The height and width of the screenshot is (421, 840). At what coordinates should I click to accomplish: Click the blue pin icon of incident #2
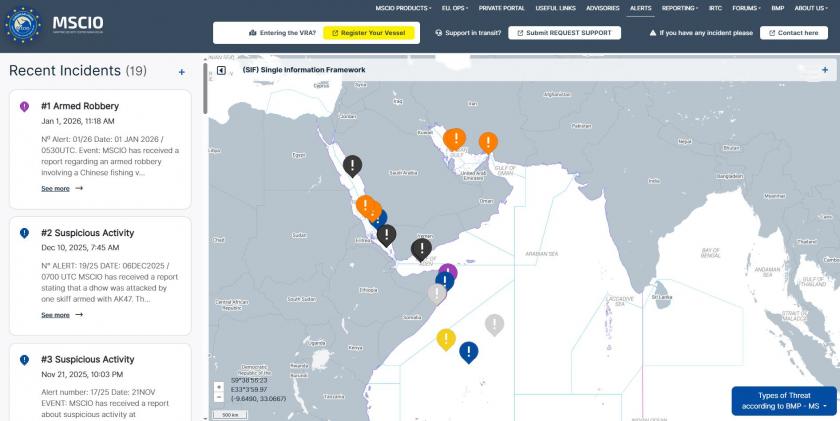point(24,233)
